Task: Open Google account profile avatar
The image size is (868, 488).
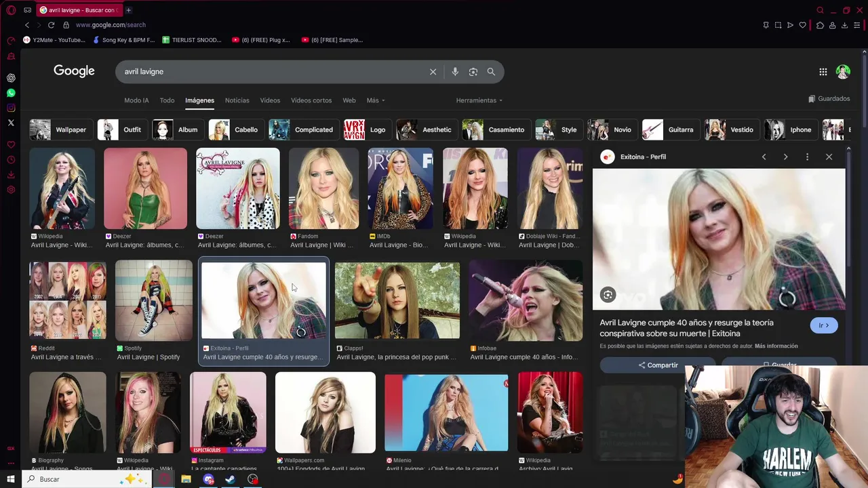Action: pos(843,72)
